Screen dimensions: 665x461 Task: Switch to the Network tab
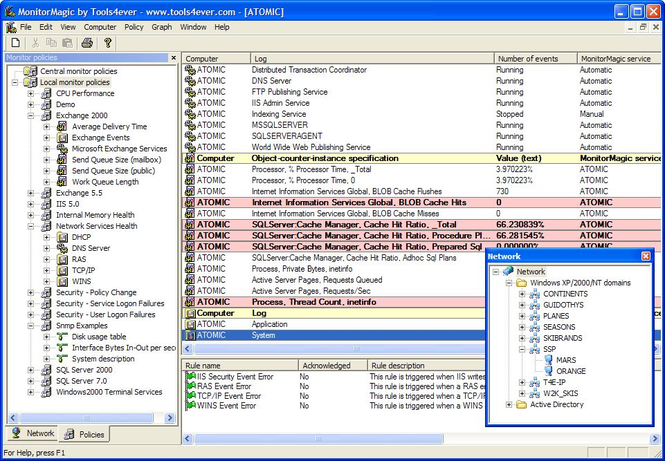point(33,433)
